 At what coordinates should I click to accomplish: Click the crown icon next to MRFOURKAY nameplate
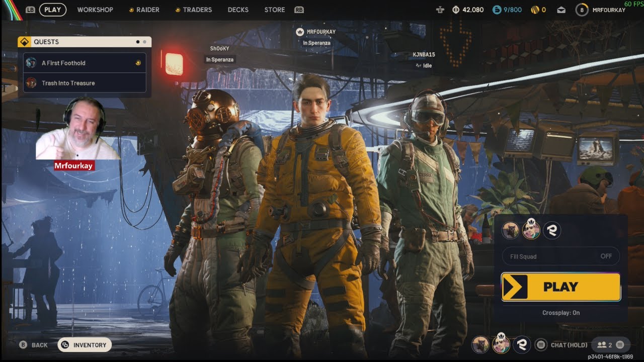click(x=300, y=32)
